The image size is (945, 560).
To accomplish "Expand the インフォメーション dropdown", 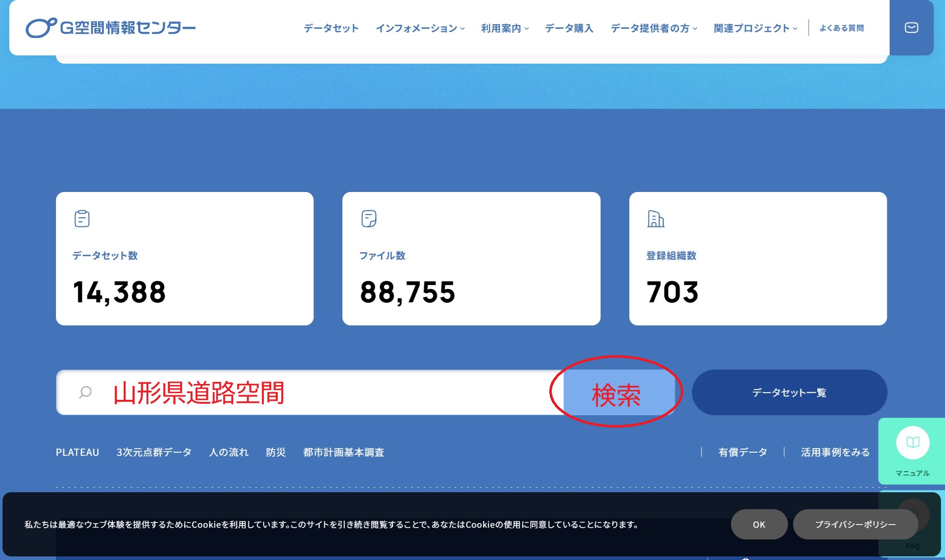I will point(418,29).
